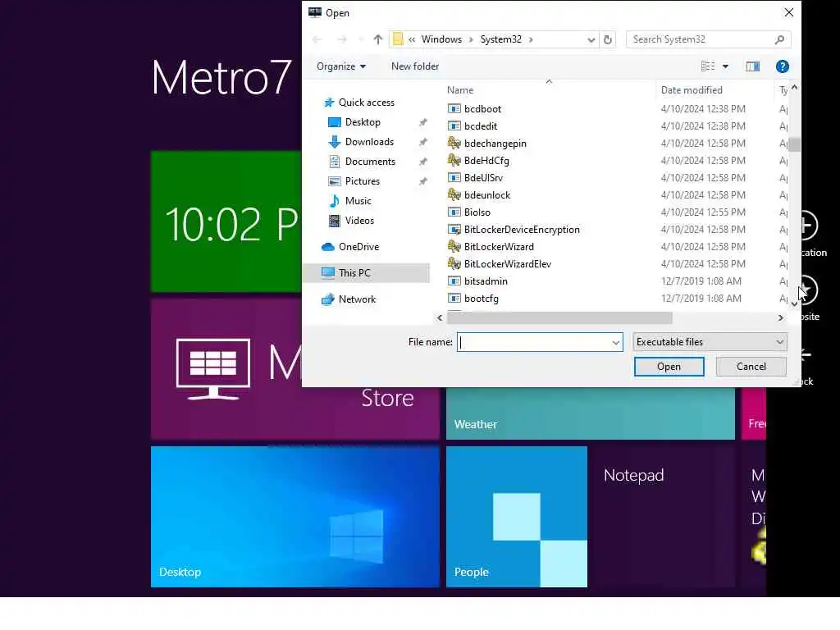This screenshot has width=840, height=630.
Task: Click the double chevron before Windows
Action: (412, 39)
